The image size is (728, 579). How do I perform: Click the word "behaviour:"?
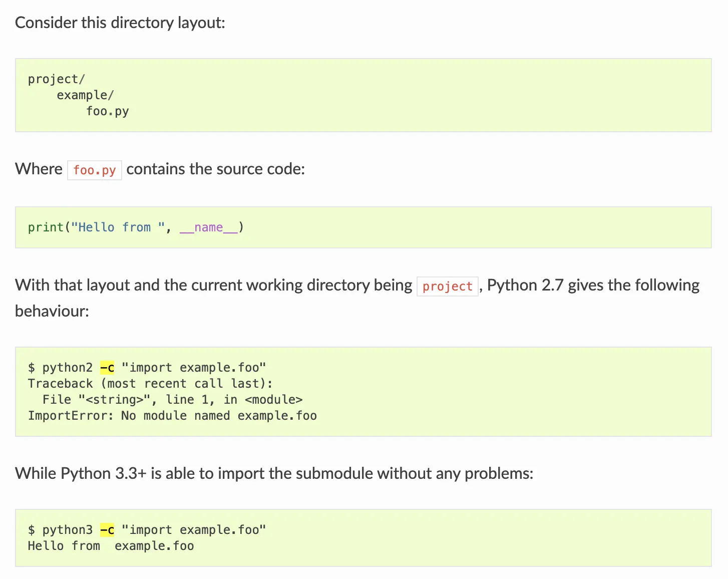(x=52, y=312)
